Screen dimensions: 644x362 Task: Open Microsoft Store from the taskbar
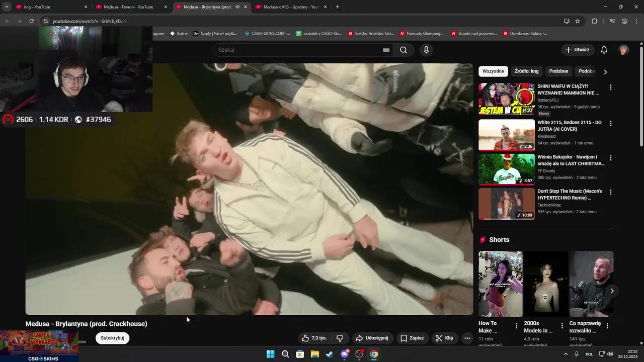click(300, 354)
